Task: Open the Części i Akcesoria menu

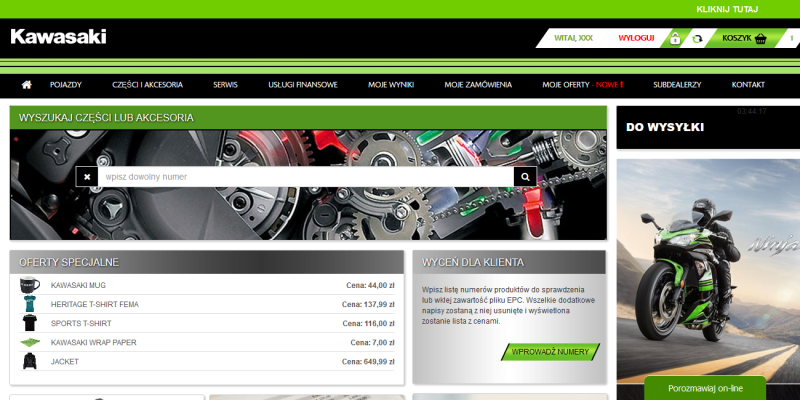Action: point(148,85)
